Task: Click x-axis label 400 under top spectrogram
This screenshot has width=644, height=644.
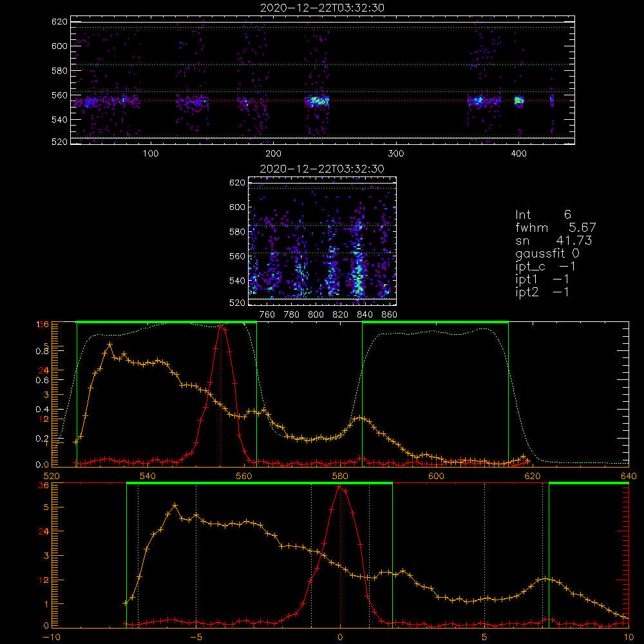Action: pyautogui.click(x=518, y=154)
